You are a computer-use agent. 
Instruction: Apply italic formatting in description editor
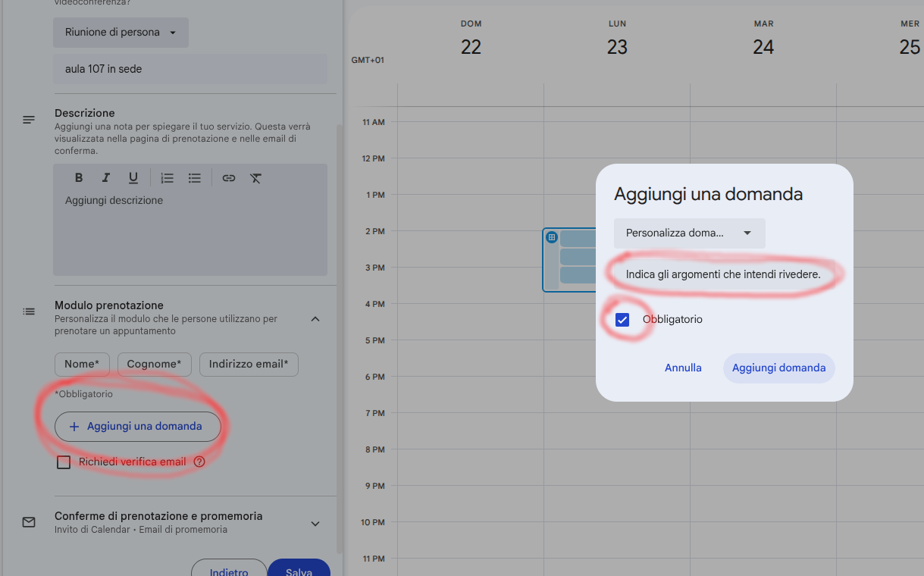point(106,178)
